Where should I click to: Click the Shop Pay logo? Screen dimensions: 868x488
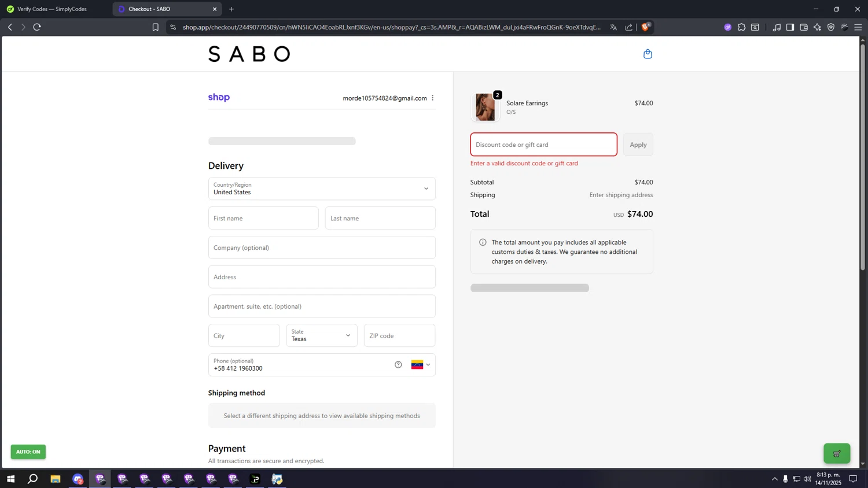click(219, 97)
